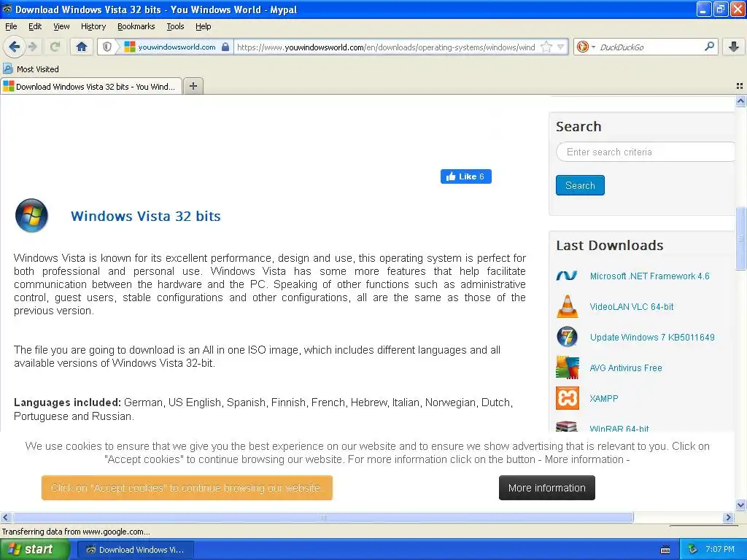
Task: Bookmark this page with the star icon
Action: 546,47
